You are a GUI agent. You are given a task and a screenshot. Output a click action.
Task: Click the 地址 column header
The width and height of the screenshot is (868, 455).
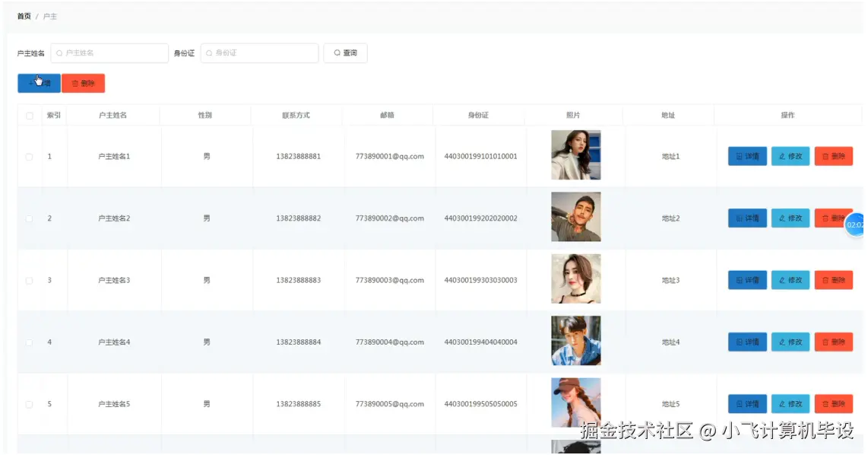pos(668,116)
